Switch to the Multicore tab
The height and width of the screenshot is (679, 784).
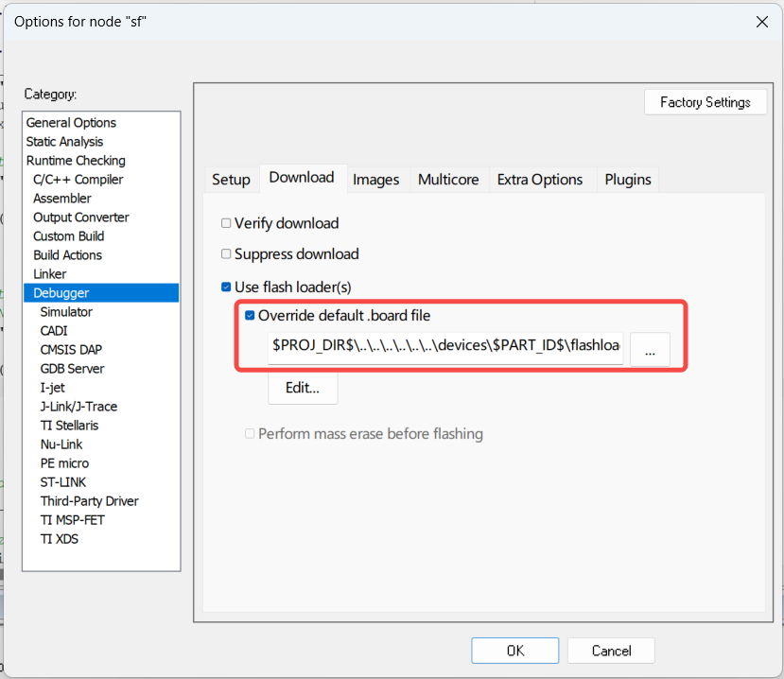pos(448,180)
